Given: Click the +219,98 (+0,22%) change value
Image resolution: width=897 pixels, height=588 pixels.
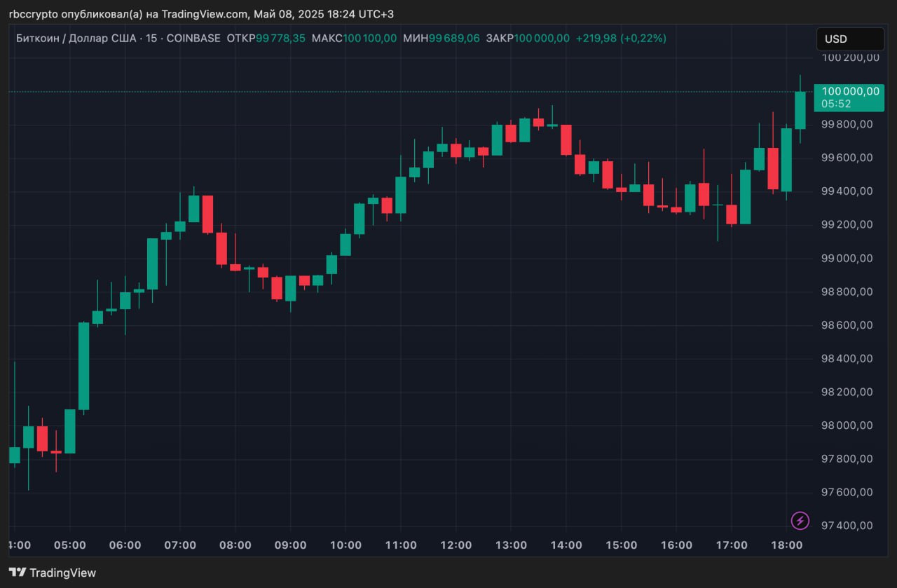Looking at the screenshot, I should (621, 39).
